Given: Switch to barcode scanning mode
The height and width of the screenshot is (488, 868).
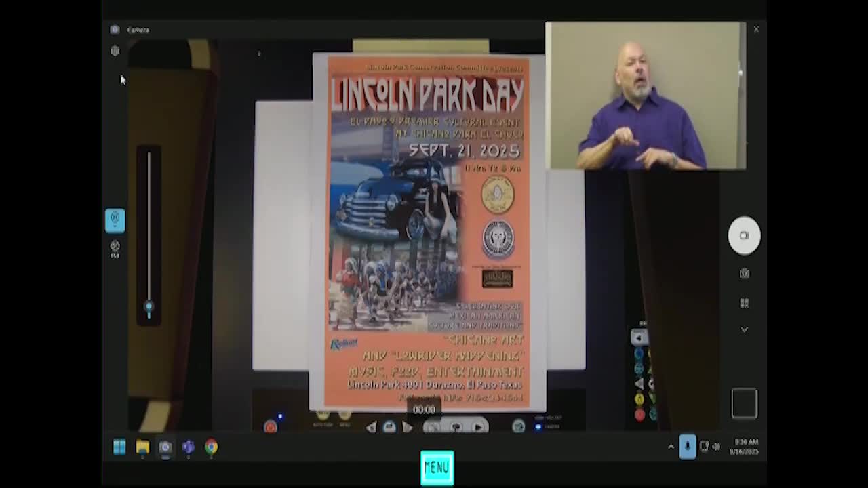Looking at the screenshot, I should tap(744, 303).
